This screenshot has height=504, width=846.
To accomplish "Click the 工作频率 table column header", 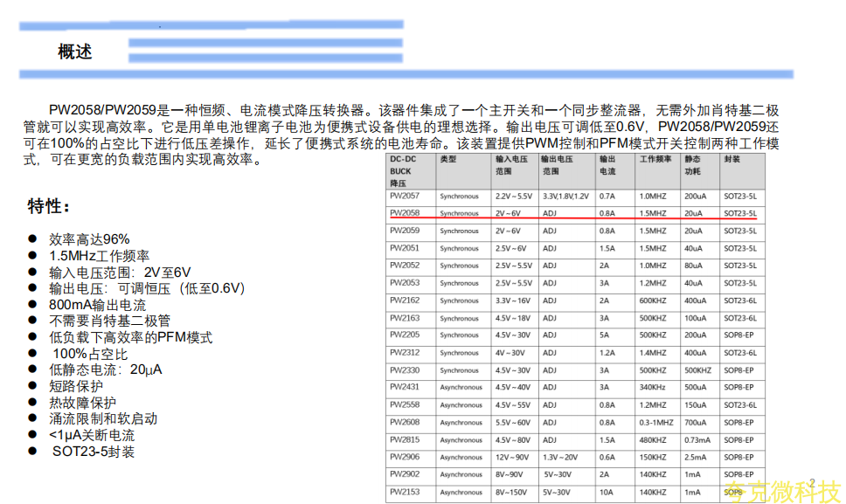I will pos(655,161).
